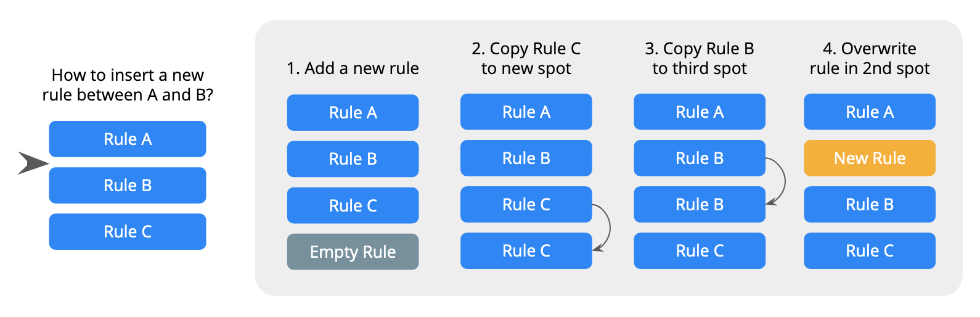The image size is (980, 317).
Task: Click the second Rule B copy in step 3
Action: [x=700, y=205]
